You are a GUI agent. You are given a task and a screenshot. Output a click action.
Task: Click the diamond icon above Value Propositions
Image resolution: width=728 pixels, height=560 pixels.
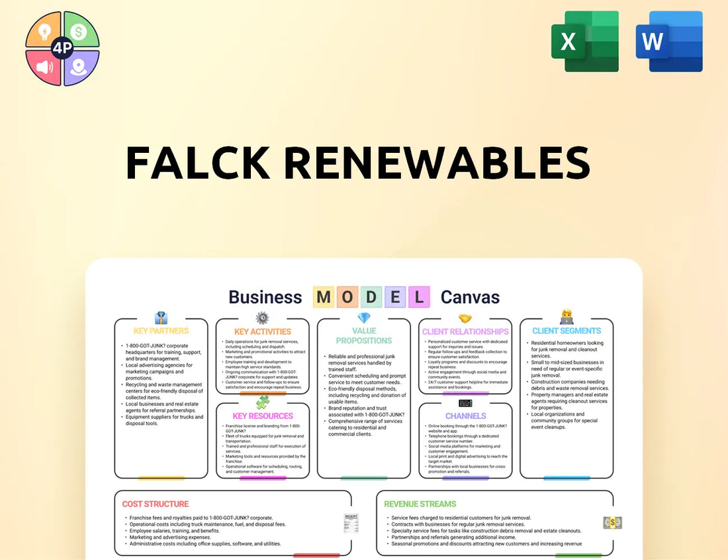364,318
